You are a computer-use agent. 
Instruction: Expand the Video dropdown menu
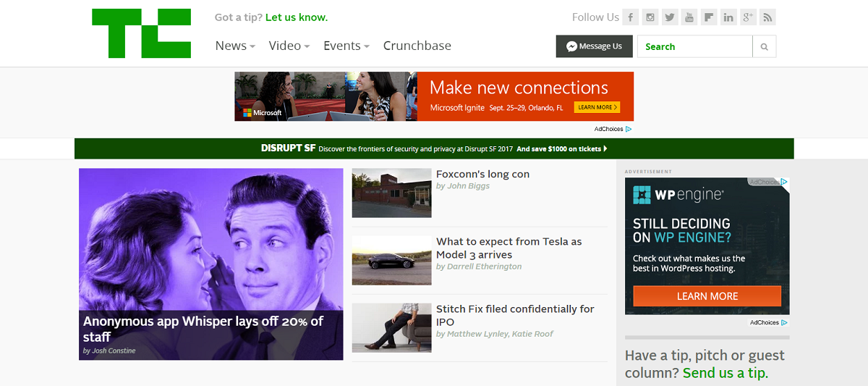click(x=289, y=46)
